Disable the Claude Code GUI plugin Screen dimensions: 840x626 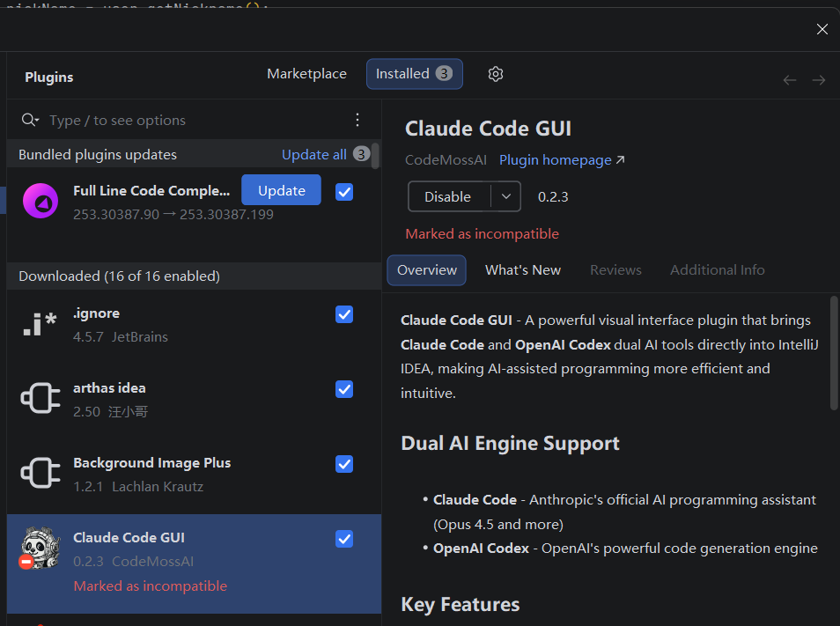point(449,196)
